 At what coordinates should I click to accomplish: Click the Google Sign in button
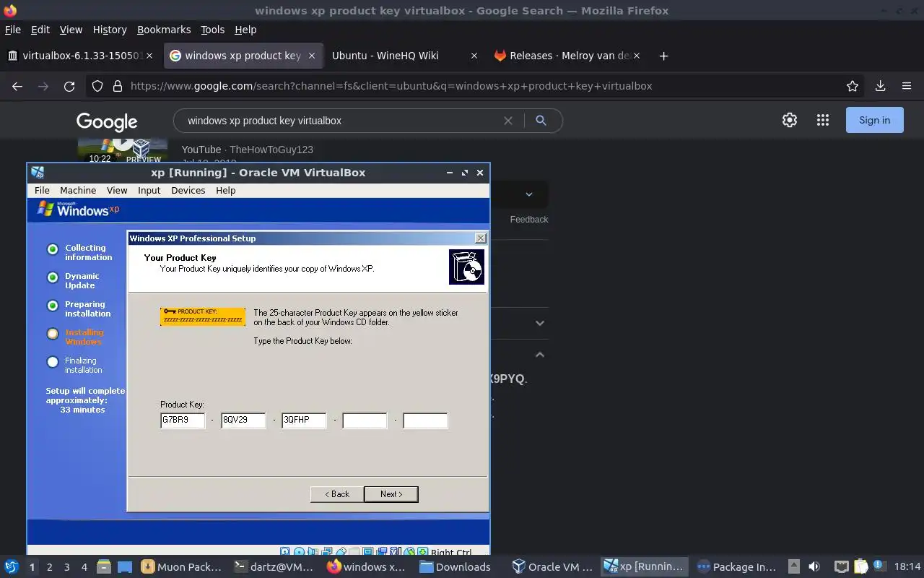pos(874,121)
